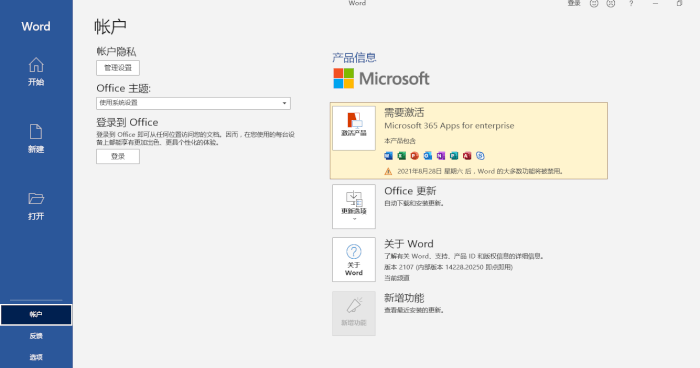This screenshot has width=700, height=368.
Task: Click the 管理设置 privacy button
Action: 118,68
